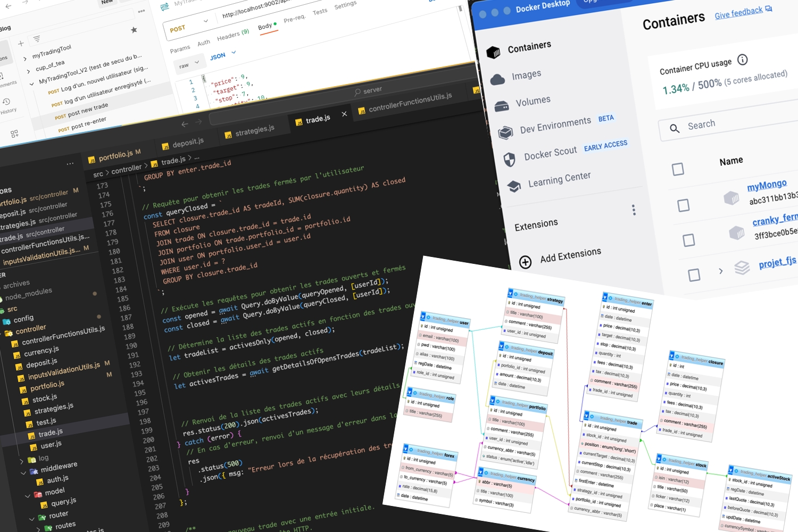This screenshot has width=798, height=532.
Task: Expand the projet_fjs stack chevron in Docker
Action: [x=721, y=271]
